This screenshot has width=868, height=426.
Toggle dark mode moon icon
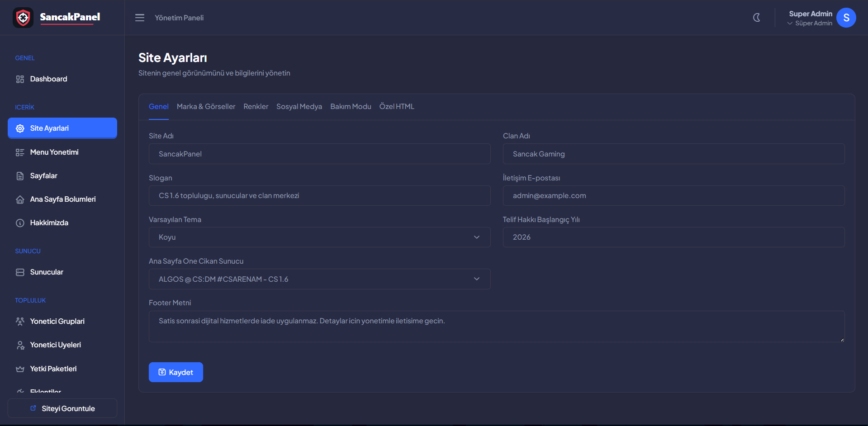(756, 18)
